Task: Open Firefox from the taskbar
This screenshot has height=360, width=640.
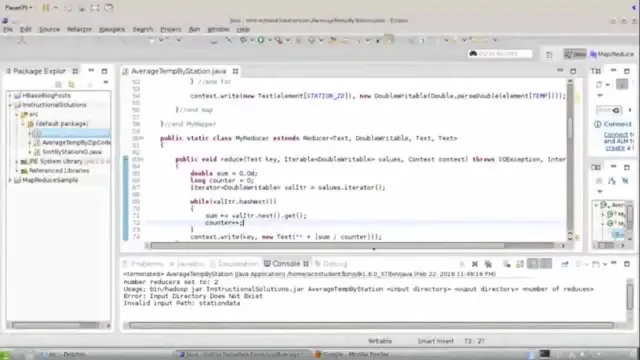Action: point(352,354)
